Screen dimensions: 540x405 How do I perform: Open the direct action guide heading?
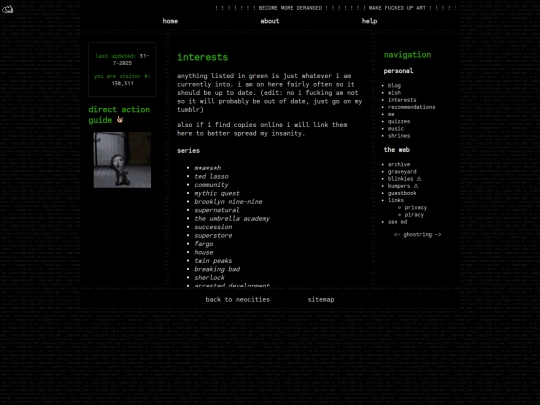119,115
